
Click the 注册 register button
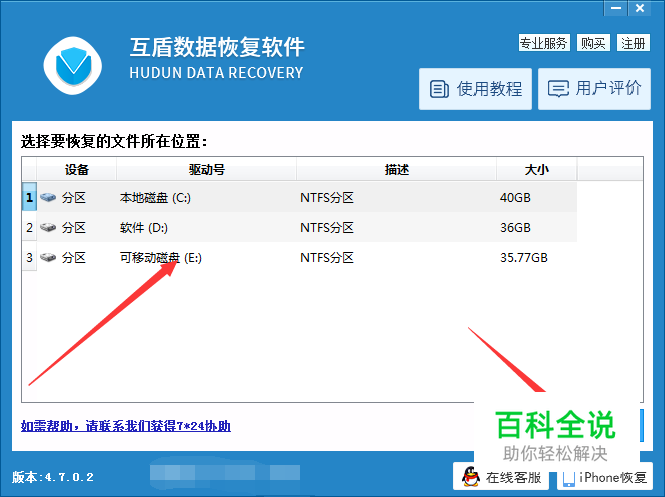pyautogui.click(x=633, y=43)
